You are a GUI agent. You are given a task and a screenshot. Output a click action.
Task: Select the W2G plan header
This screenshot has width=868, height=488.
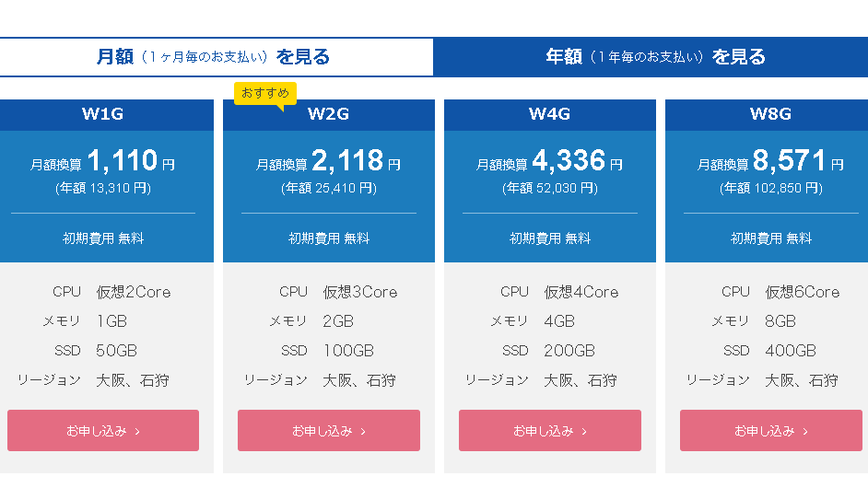[x=329, y=114]
